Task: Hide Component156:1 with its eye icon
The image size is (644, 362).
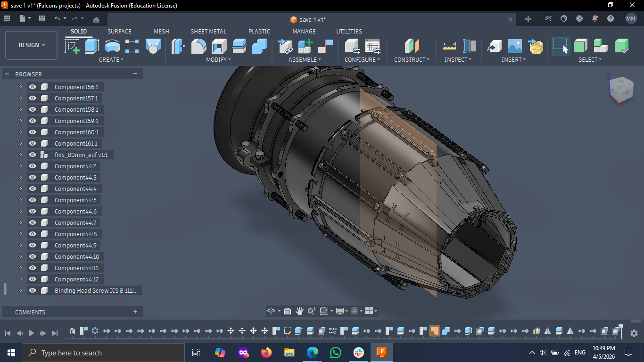Action: tap(33, 87)
